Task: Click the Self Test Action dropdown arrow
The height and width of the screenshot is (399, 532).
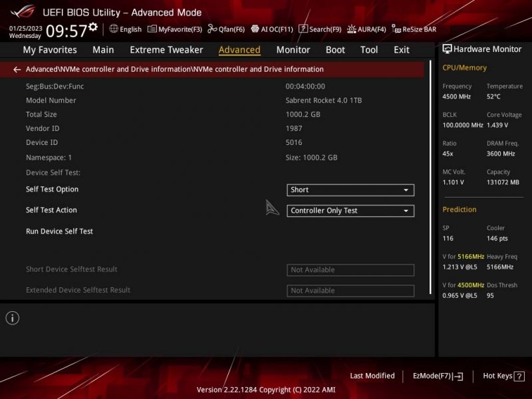Action: click(x=406, y=211)
